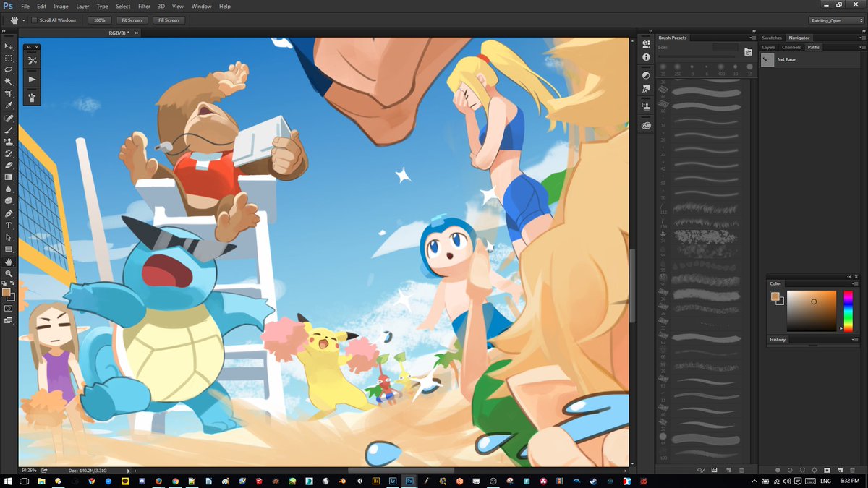The image size is (868, 488).
Task: Open the History panel tab
Action: (x=778, y=339)
